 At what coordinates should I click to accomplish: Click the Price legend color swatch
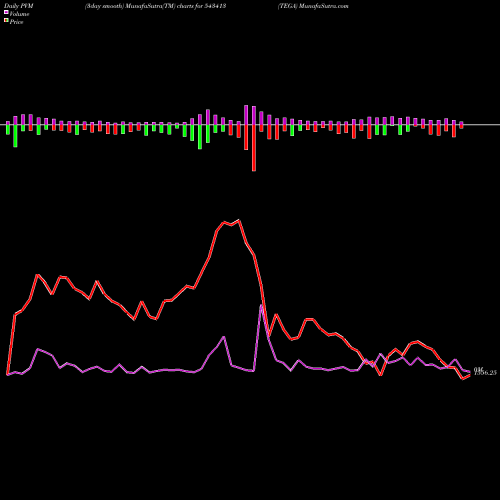coord(6,20)
